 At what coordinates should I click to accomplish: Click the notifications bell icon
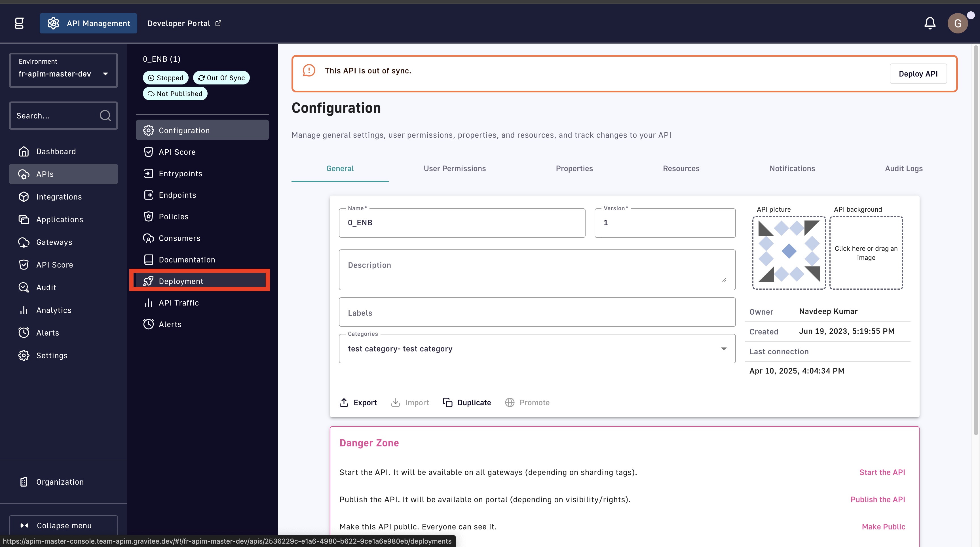(930, 23)
